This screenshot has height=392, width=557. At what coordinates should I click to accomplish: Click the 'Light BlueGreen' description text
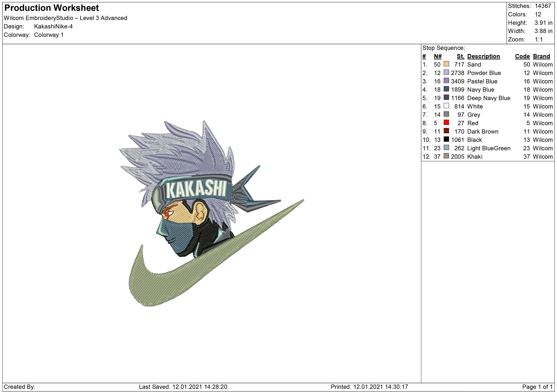click(x=489, y=148)
